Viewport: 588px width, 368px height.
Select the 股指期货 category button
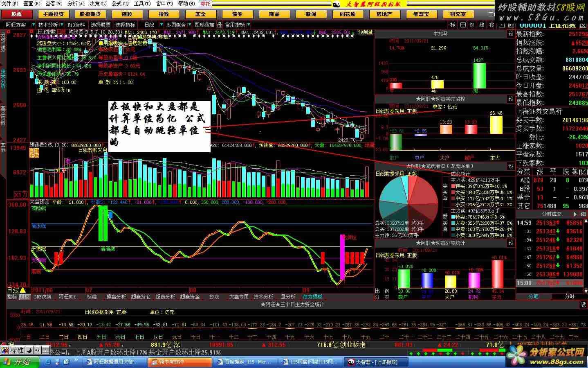tap(90, 14)
